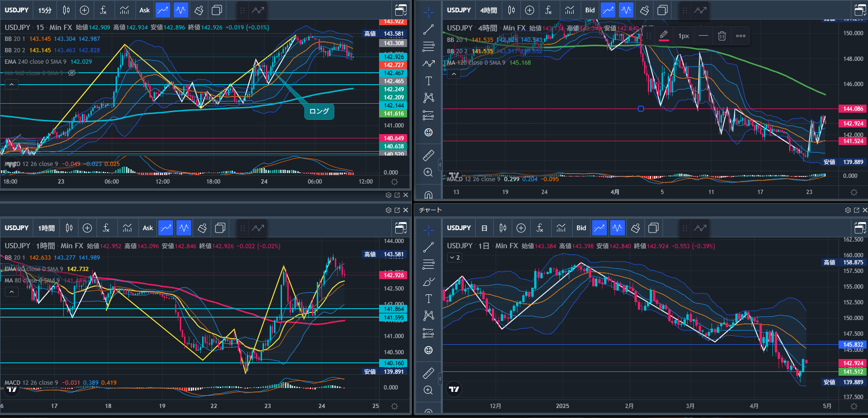
Task: Click selected line anchor handle on 4時間 chart
Action: 641,109
